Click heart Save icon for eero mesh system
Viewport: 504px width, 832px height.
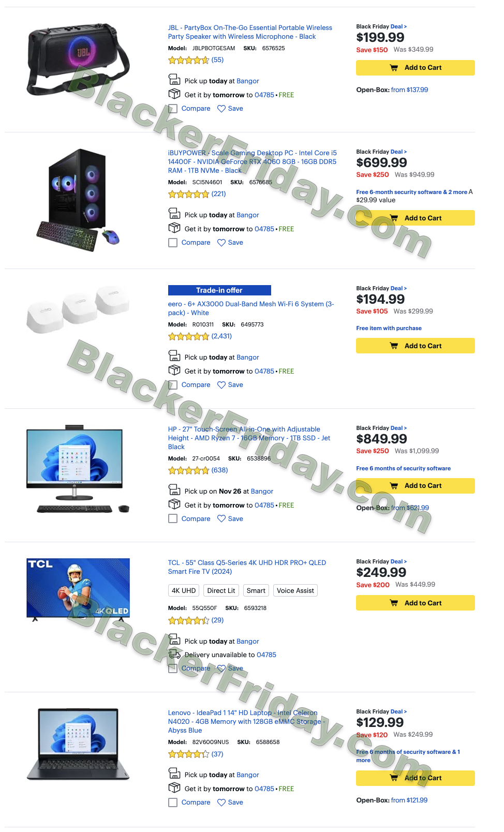tap(221, 385)
